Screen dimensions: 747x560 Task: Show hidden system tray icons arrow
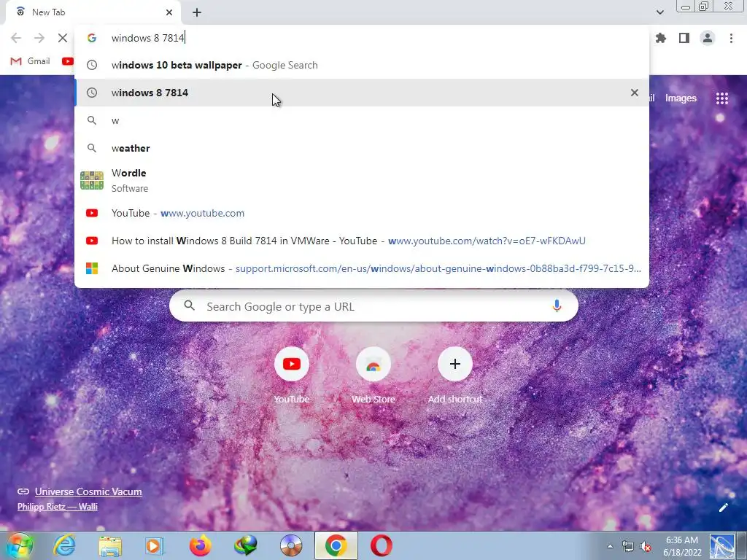(x=610, y=546)
